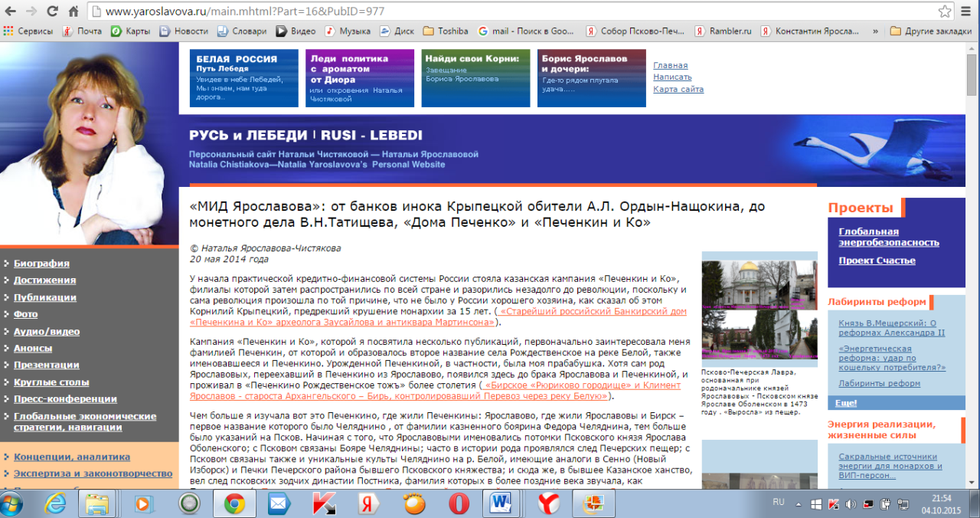Image resolution: width=980 pixels, height=518 pixels.
Task: Click the browser forward arrow
Action: point(31,11)
